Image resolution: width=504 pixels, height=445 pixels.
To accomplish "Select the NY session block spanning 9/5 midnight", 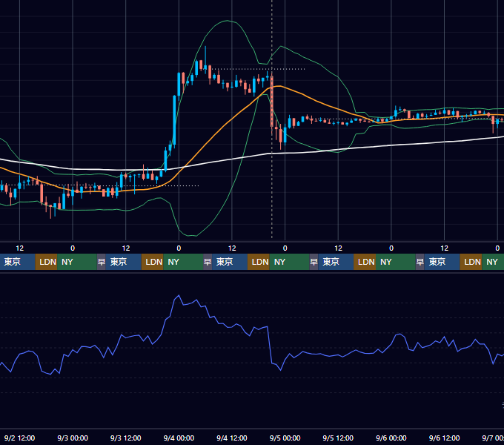I will [289, 262].
